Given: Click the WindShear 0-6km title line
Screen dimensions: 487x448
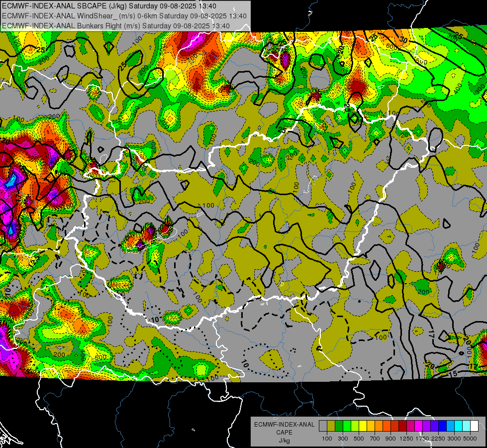Looking at the screenshot, I should coord(124,16).
